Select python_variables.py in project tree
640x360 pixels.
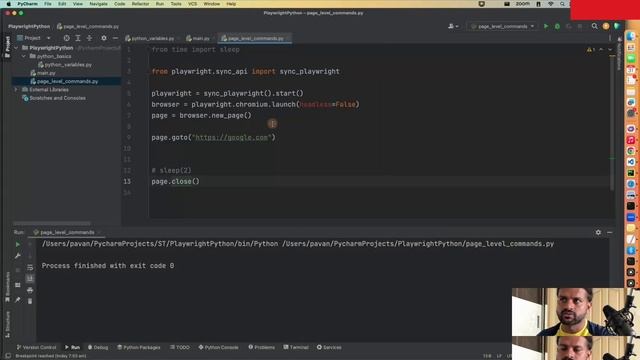click(68, 64)
